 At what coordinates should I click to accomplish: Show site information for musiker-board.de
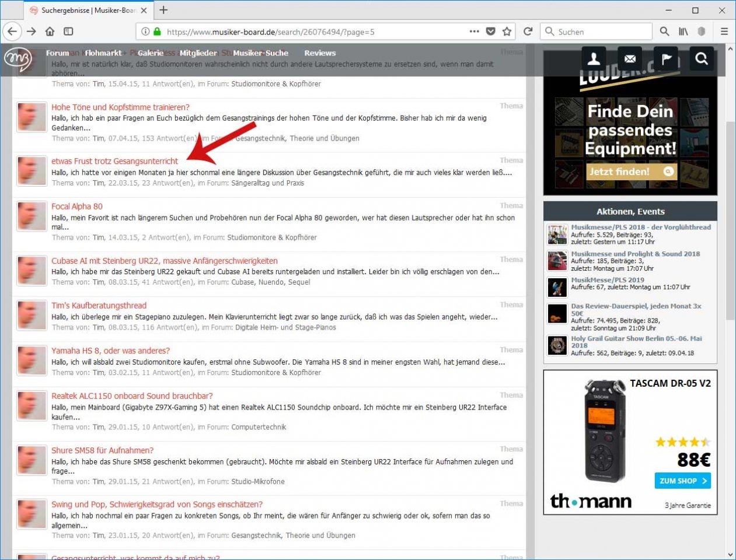[145, 32]
